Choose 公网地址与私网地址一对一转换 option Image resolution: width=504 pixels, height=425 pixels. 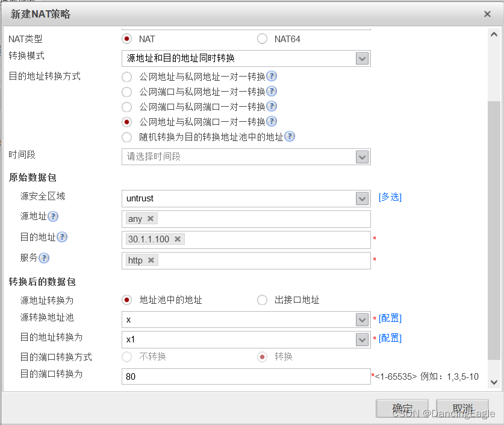coord(126,77)
